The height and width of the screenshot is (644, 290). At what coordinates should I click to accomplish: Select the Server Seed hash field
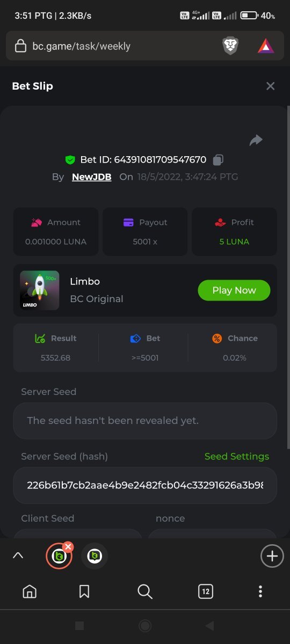pyautogui.click(x=145, y=485)
